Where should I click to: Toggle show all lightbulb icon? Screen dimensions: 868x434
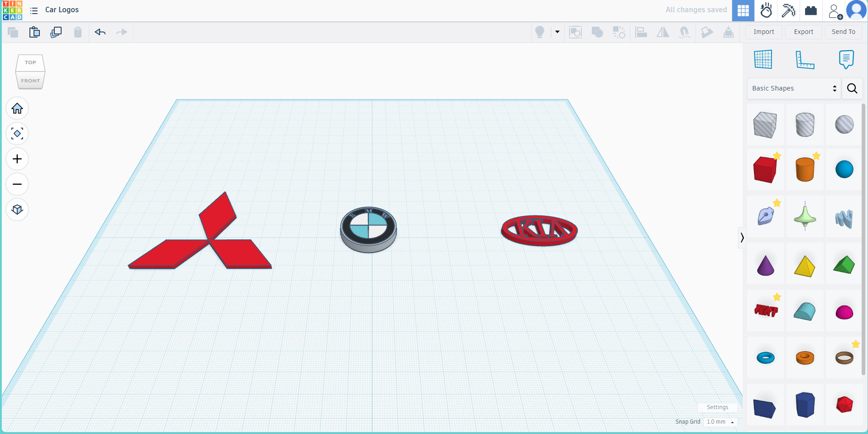[x=540, y=32]
